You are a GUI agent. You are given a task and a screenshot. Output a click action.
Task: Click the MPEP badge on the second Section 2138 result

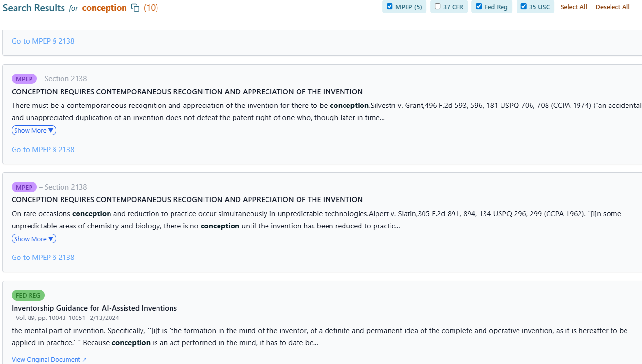click(x=24, y=187)
